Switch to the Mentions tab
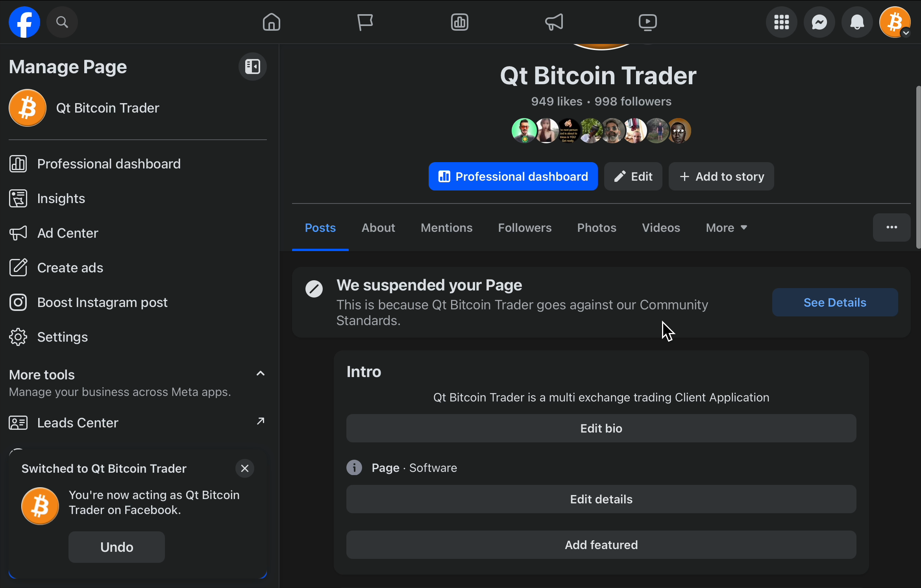Screen dimensions: 921x588 pyautogui.click(x=447, y=227)
